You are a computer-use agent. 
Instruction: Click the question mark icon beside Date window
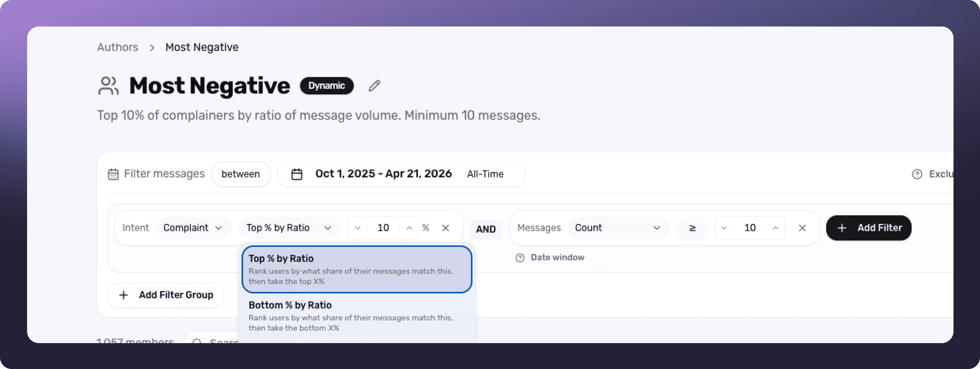[520, 258]
